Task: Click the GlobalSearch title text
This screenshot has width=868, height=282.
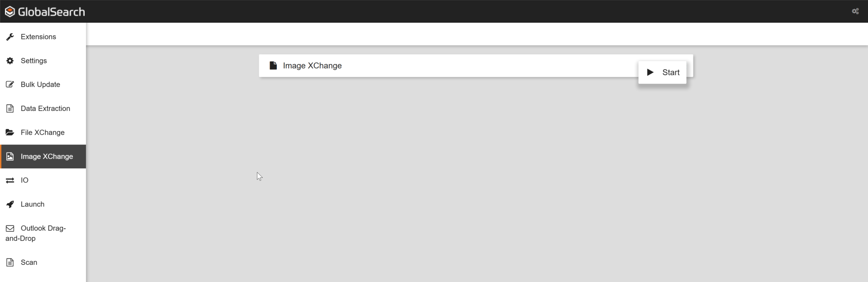Action: [x=52, y=12]
